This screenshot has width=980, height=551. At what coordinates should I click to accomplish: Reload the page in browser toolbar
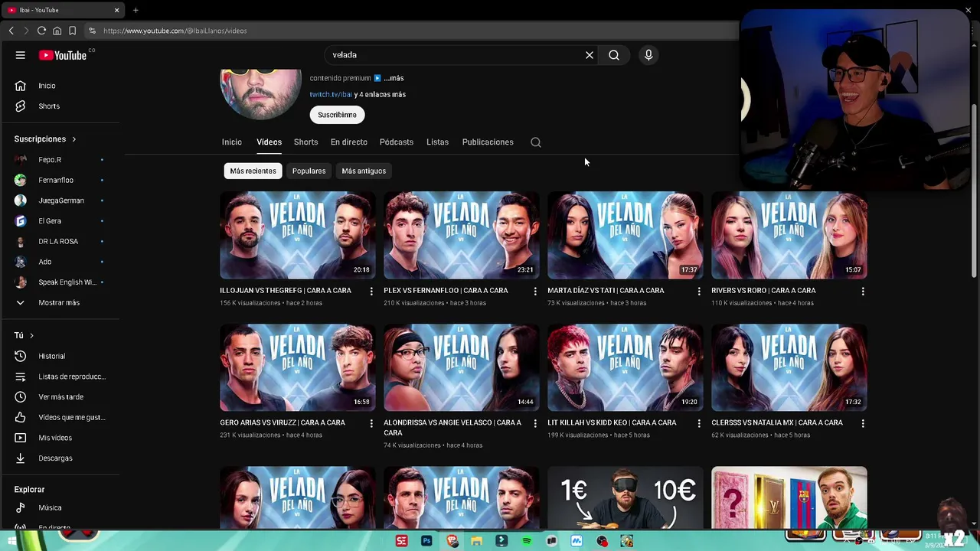click(41, 31)
